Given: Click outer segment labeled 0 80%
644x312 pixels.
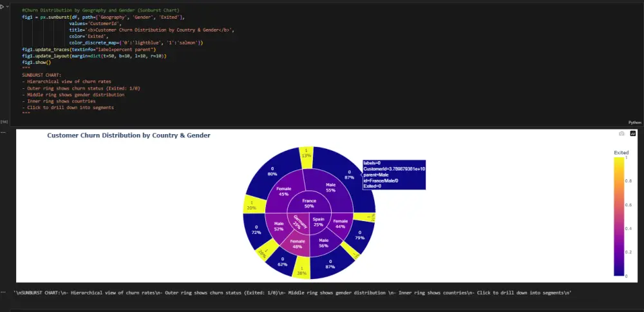Looking at the screenshot, I should coord(272,171).
